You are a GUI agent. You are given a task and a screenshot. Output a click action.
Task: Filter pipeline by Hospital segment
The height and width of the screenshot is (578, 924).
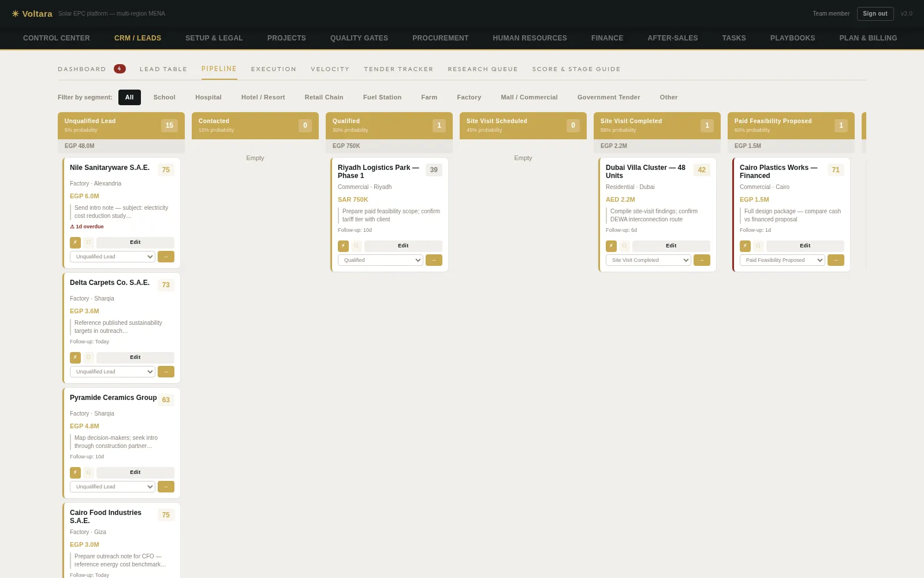(x=208, y=97)
